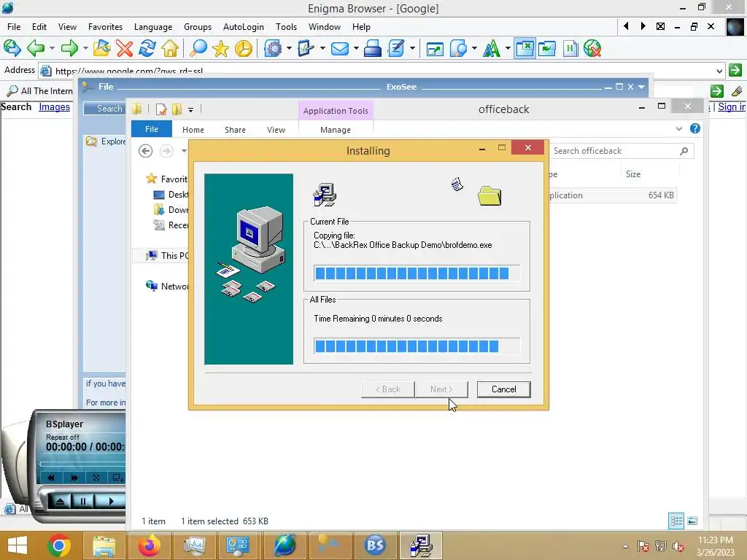
Task: Open the AutoLogin menu
Action: coord(244,27)
